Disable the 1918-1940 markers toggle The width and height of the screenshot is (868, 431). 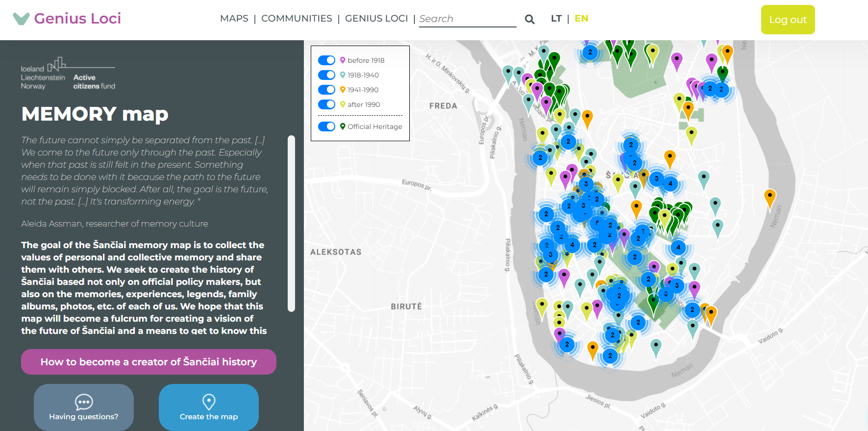326,75
